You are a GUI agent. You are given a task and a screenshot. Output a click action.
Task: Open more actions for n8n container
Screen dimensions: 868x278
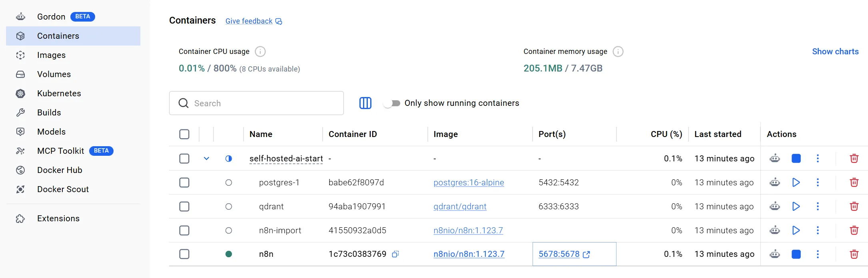[x=818, y=254]
